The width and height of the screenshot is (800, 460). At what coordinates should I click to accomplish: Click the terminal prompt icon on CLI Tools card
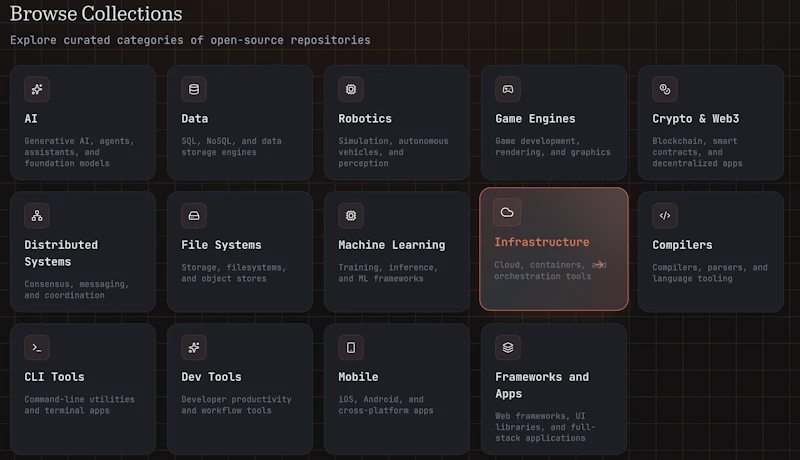pos(37,348)
